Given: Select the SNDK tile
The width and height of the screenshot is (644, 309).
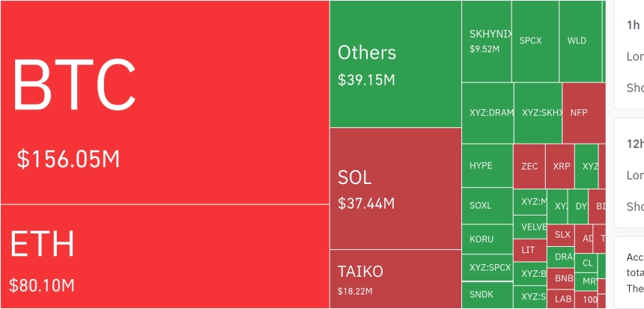Looking at the screenshot, I should (487, 295).
